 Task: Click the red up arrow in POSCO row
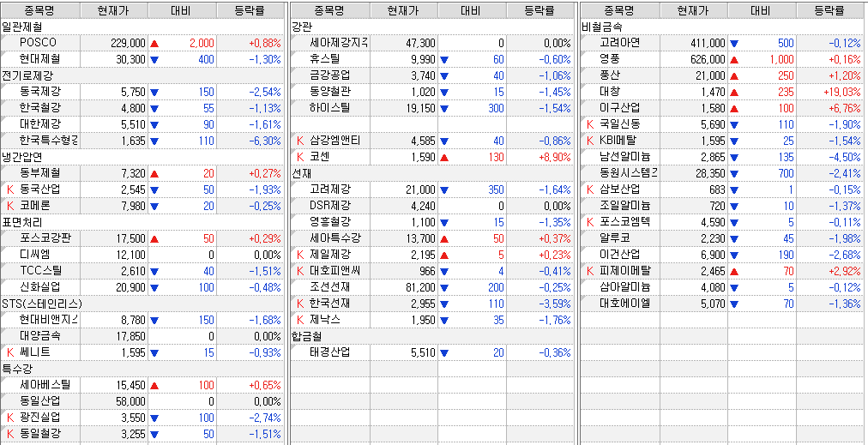point(154,43)
